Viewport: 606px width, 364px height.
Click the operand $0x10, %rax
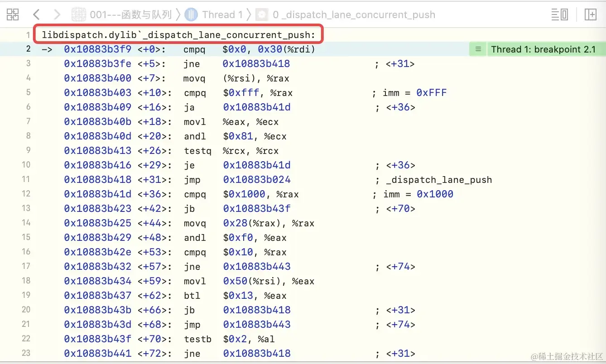tap(255, 252)
